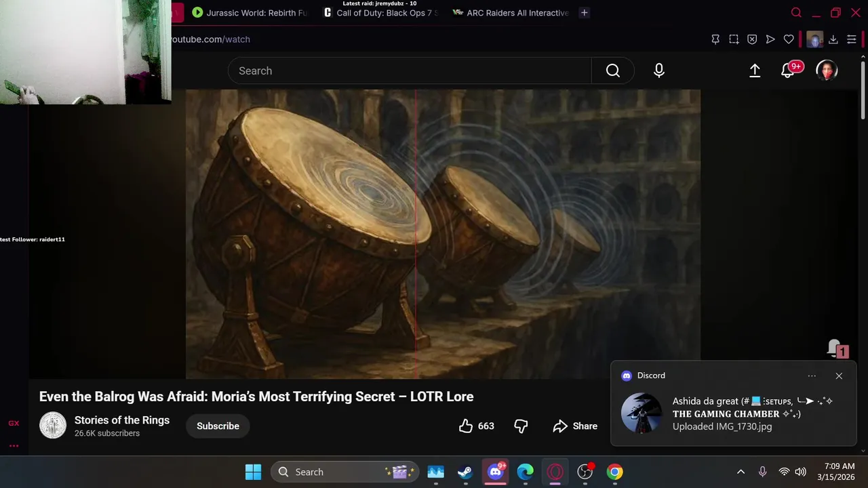
Task: Expand the system tray hidden icons chevron
Action: click(x=741, y=472)
